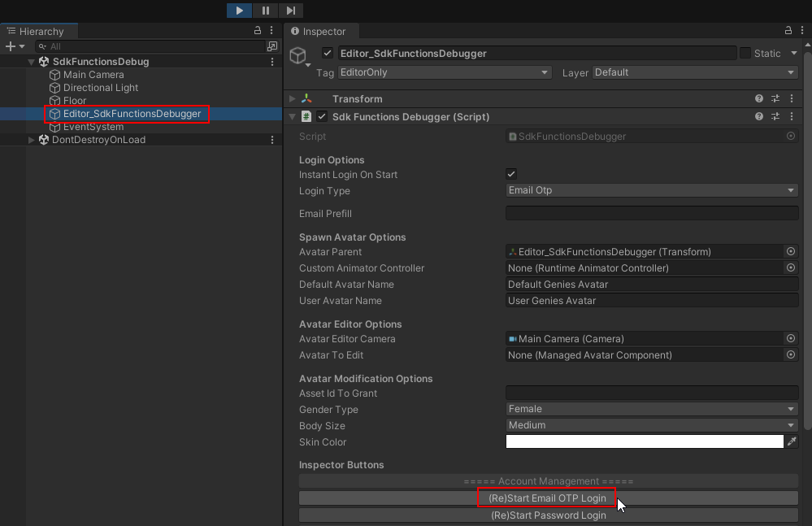Open SdkFunctionsDebug scene options menu
Screen dimensions: 812x526
(x=272, y=62)
